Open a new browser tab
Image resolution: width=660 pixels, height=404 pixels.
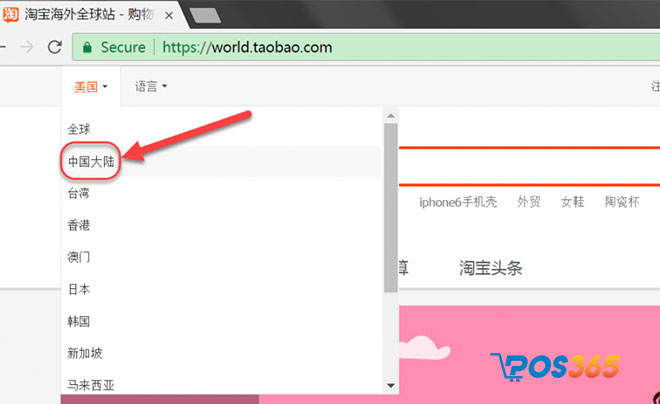coord(205,16)
